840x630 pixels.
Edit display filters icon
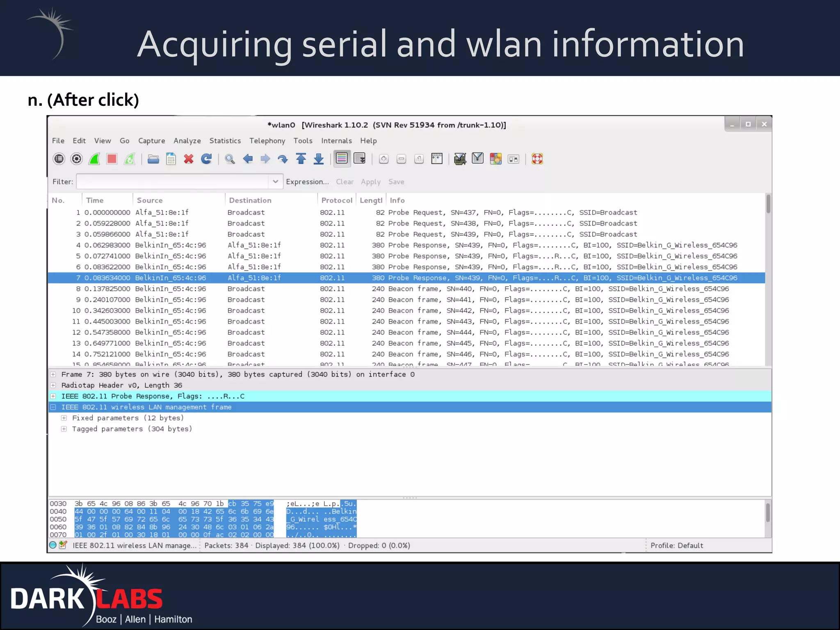(478, 159)
